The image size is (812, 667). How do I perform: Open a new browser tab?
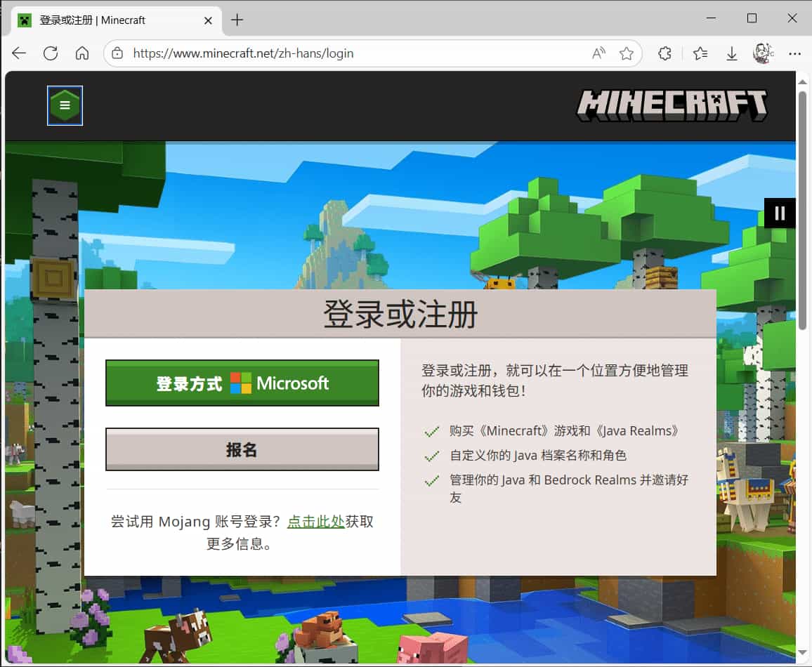pos(237,20)
